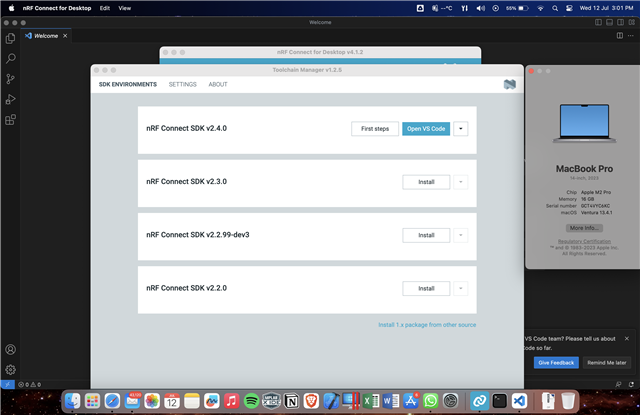Screen dimensions: 640x415
Task: Click First steps for SDK v2.4.0
Action: 375,129
